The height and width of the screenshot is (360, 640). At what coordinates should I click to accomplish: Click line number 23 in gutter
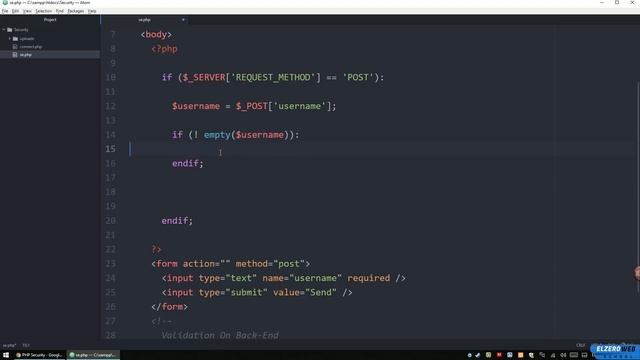coord(110,264)
